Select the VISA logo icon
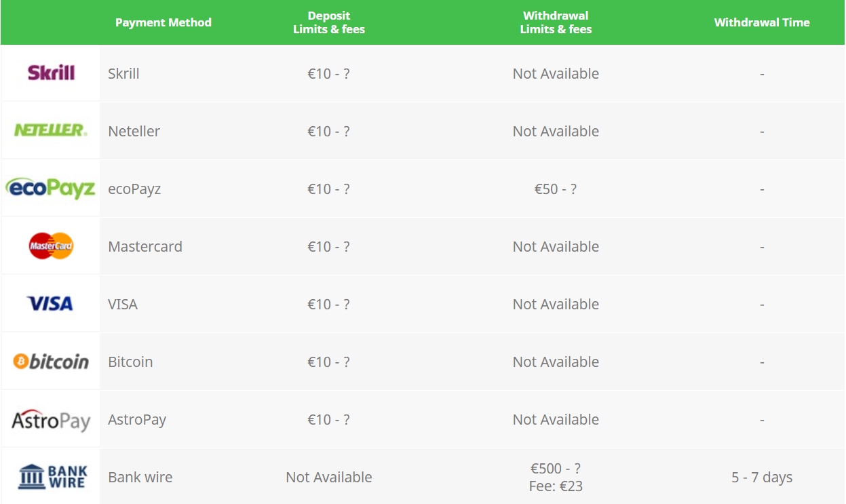The height and width of the screenshot is (504, 846). 50,303
